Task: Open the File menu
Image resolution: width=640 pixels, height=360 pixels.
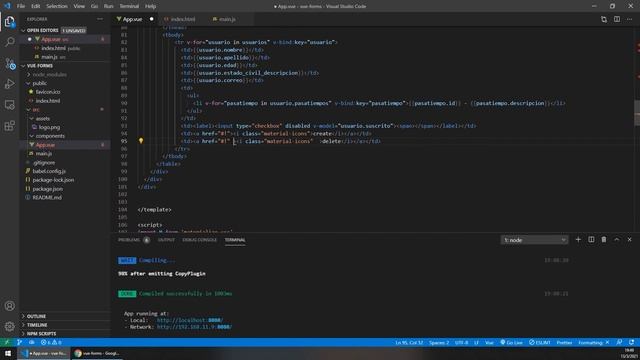Action: (21, 6)
